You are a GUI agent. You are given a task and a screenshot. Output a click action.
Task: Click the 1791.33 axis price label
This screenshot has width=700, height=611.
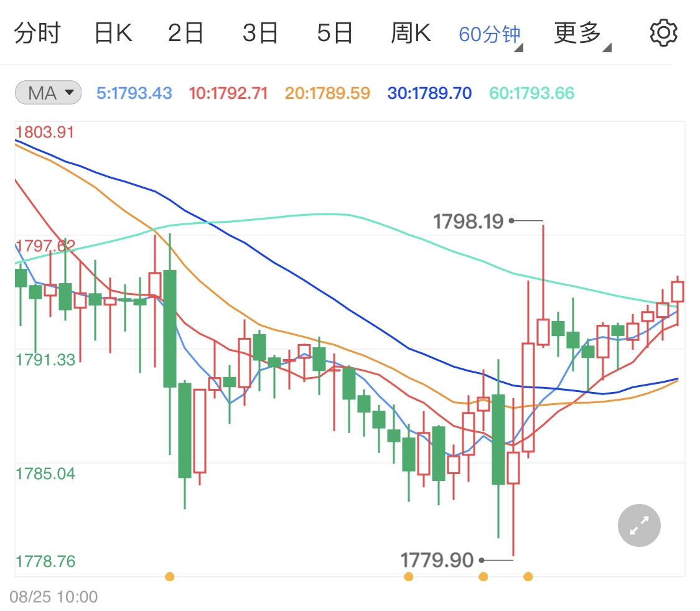(45, 360)
